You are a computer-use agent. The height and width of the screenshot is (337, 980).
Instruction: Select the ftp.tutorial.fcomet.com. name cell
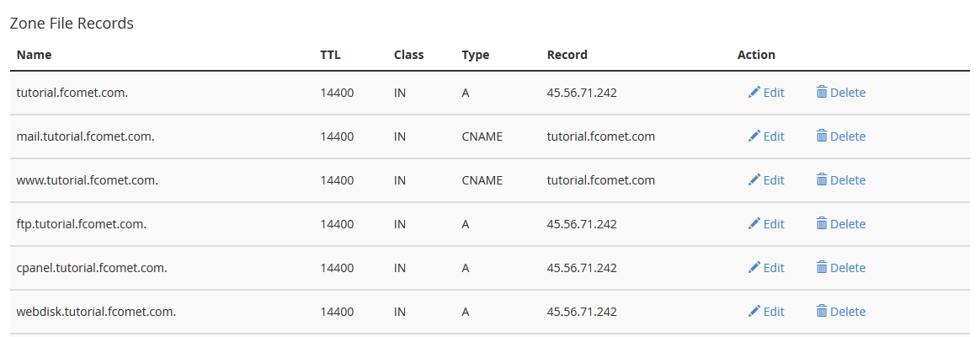coord(82,224)
